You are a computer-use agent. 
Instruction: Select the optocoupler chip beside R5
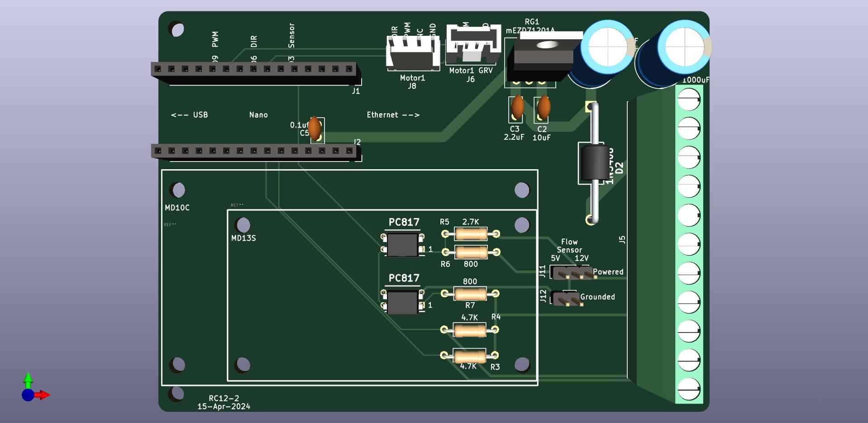pyautogui.click(x=403, y=244)
